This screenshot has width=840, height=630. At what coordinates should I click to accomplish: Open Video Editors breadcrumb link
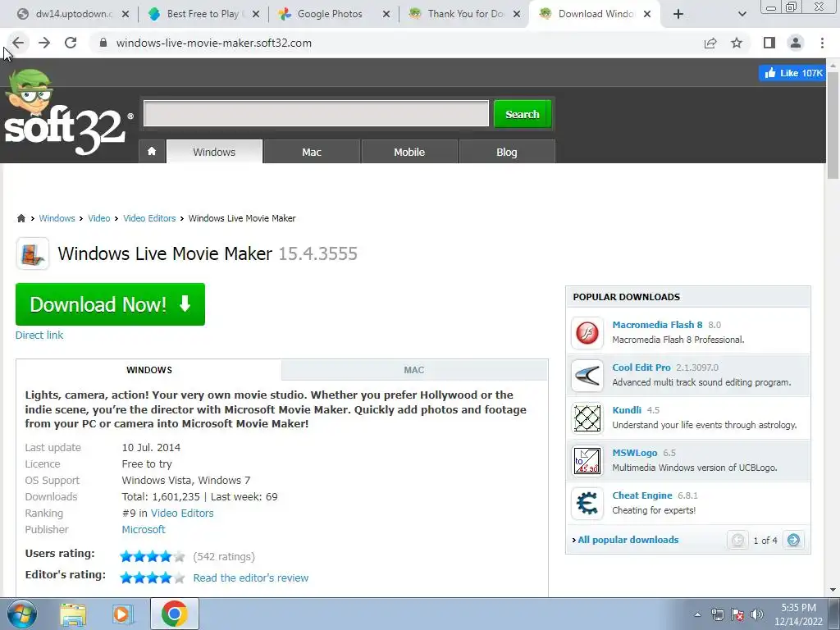tap(149, 218)
